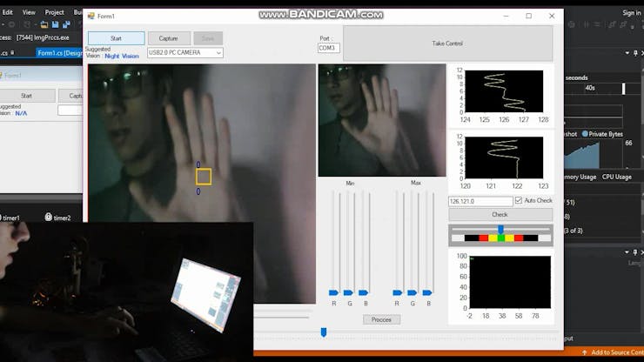Select the timer1 component in the designer tray
The image size is (644, 362).
coord(10,218)
